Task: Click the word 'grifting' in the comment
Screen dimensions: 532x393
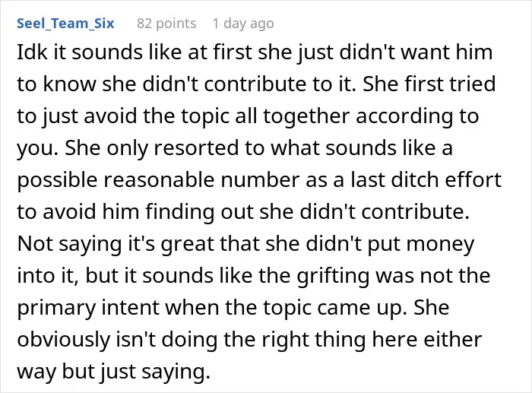Action: point(333,276)
